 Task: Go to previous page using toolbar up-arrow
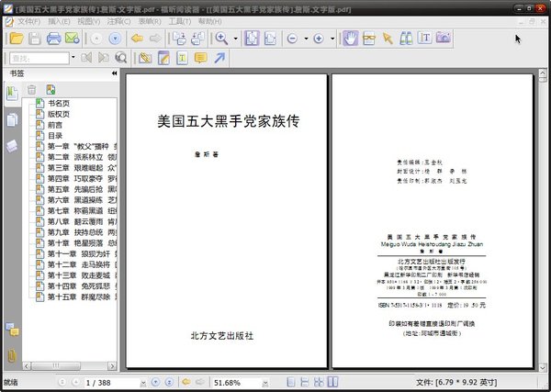click(96, 39)
